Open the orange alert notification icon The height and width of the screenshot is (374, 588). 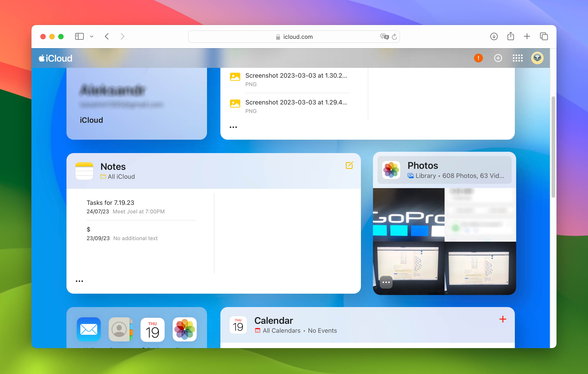478,58
